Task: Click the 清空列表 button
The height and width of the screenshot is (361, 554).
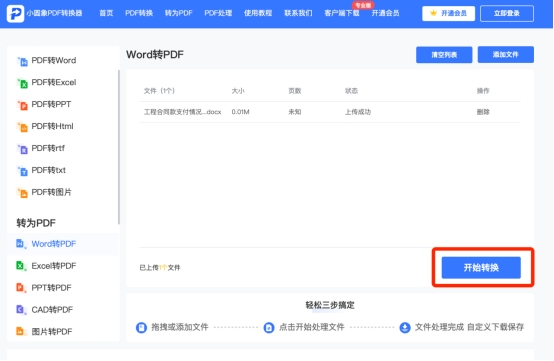Action: (444, 55)
